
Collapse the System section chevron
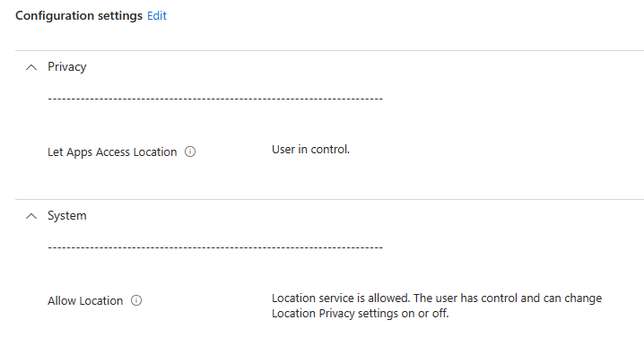point(31,216)
